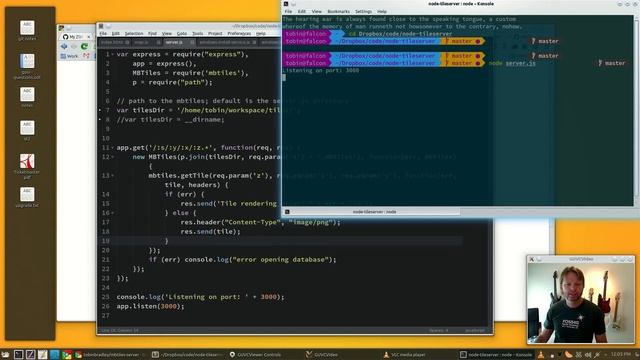Open Gmail bookmark icon in browser
This screenshot has width=640, height=360.
(x=86, y=56)
